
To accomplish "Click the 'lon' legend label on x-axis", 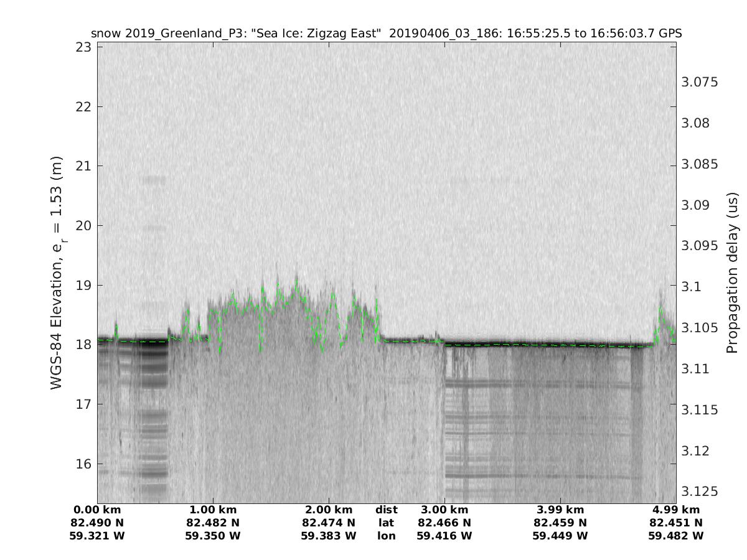I will [x=386, y=536].
